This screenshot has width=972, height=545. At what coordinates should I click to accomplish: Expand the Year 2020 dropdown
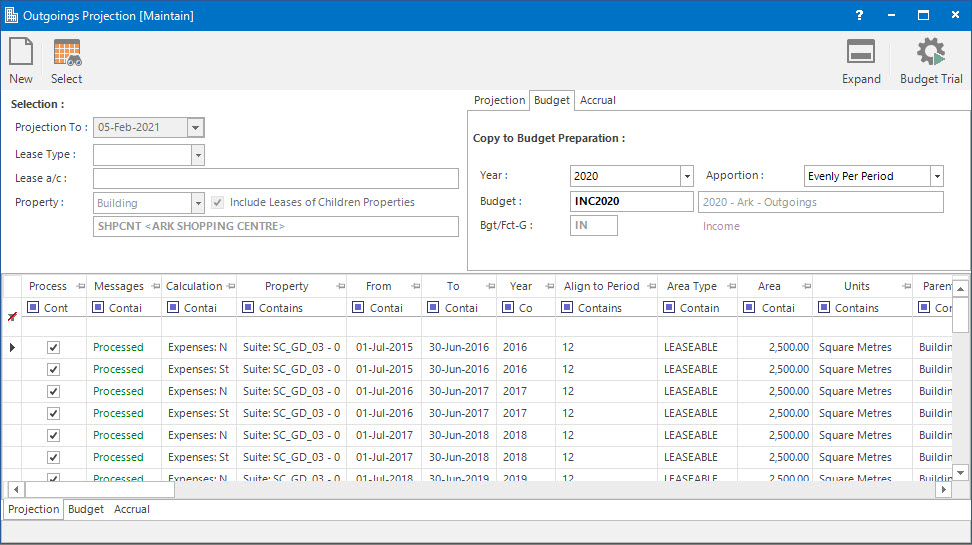point(686,176)
